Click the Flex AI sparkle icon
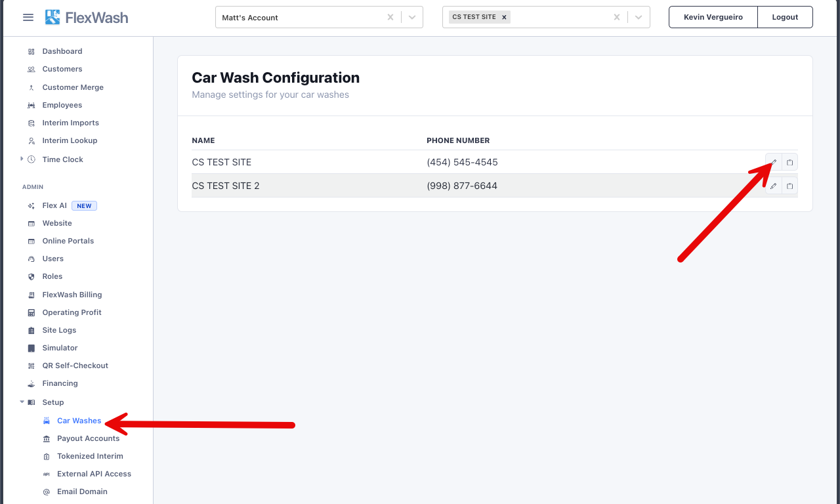This screenshot has height=504, width=840. click(31, 205)
